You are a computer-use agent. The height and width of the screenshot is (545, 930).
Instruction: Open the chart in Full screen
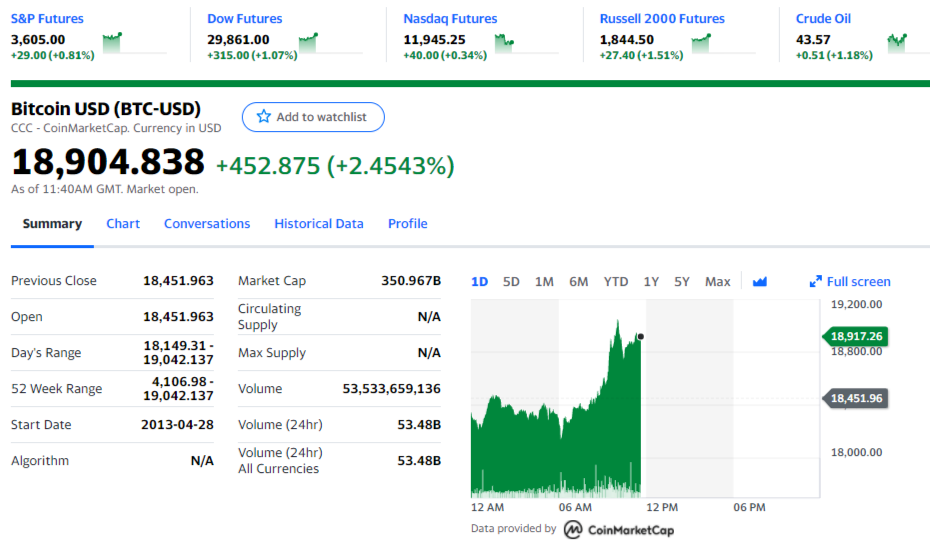tap(850, 282)
